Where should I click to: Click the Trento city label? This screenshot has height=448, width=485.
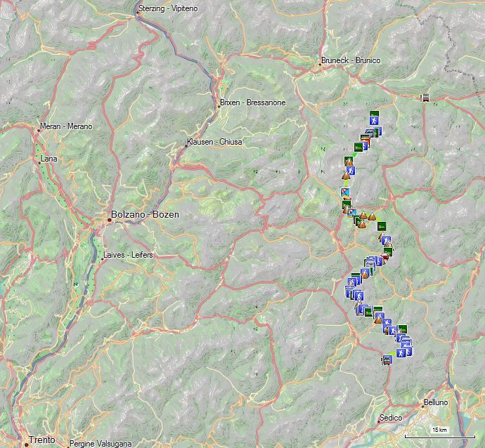click(x=42, y=440)
